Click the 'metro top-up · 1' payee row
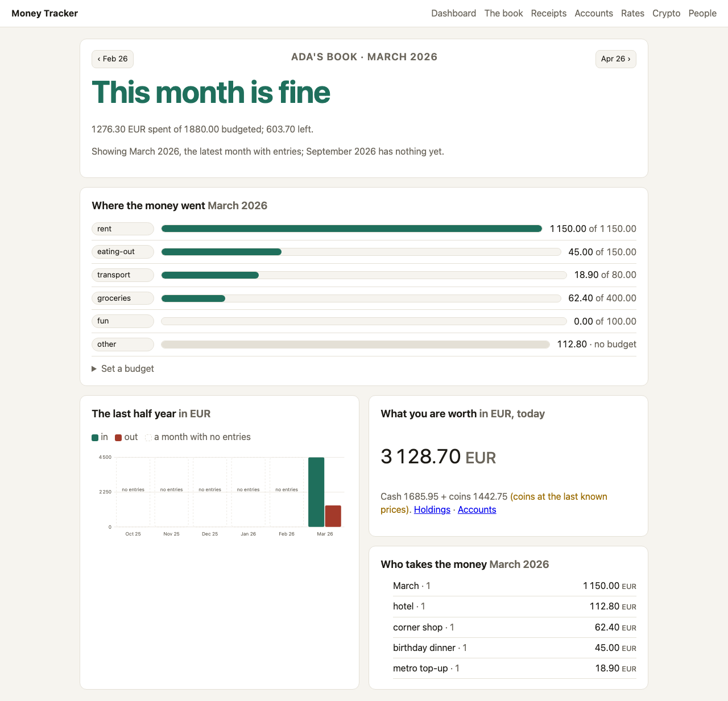Viewport: 728px width, 701px height. pos(515,669)
